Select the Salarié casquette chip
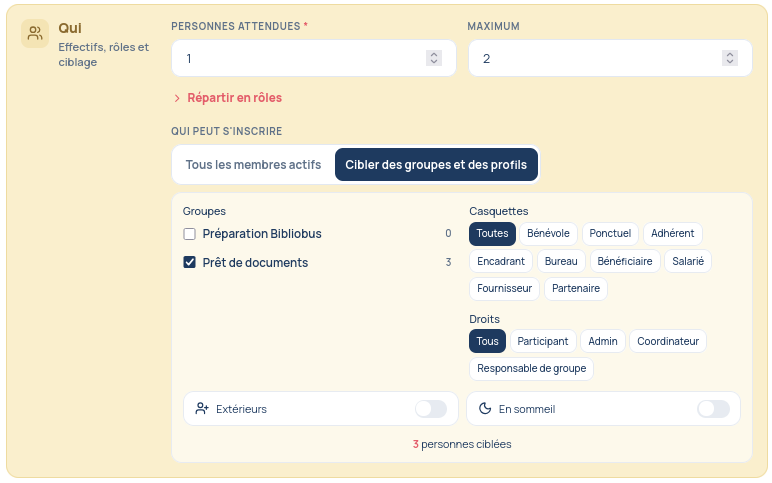Viewport: 772px width, 483px height. 688,261
